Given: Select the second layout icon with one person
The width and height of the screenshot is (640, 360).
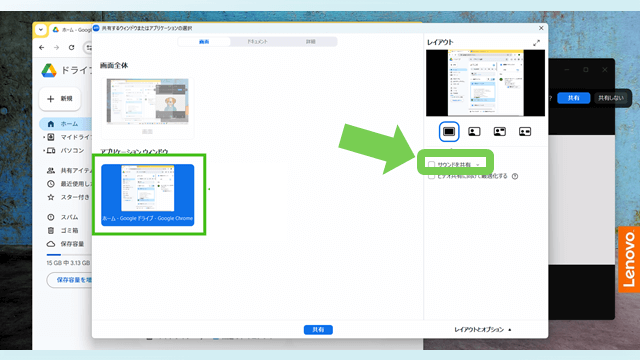Looking at the screenshot, I should click(474, 131).
